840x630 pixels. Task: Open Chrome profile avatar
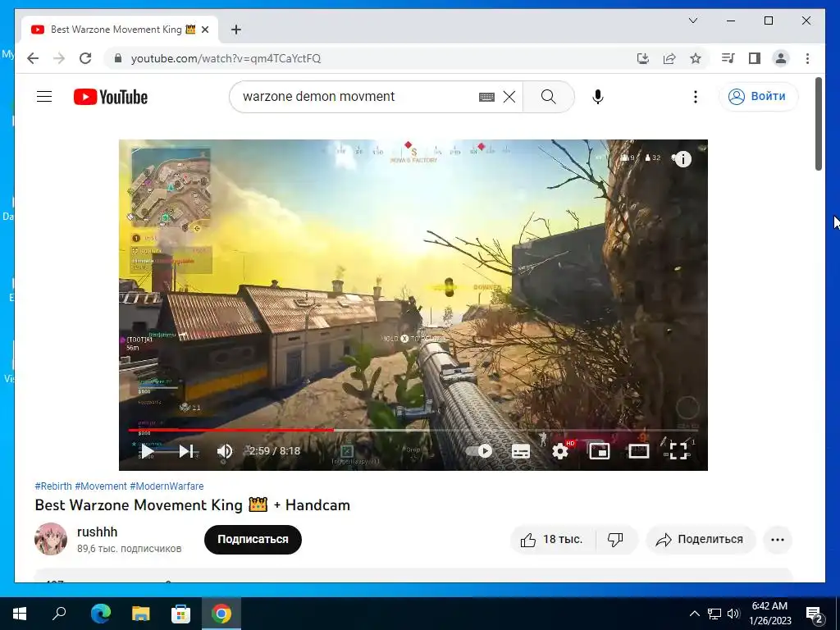[x=781, y=58]
